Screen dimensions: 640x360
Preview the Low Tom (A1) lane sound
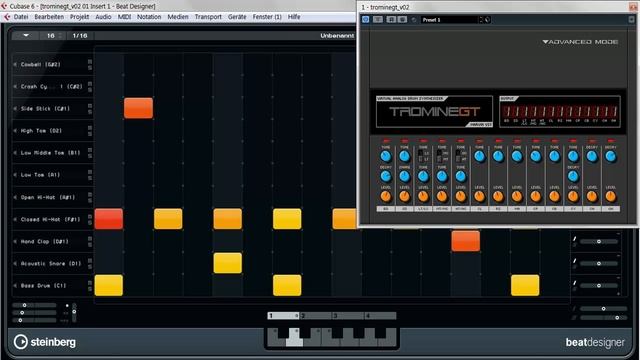[15, 175]
